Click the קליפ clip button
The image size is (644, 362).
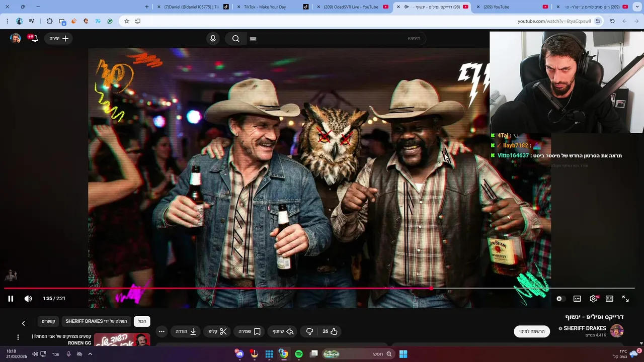coord(218,331)
